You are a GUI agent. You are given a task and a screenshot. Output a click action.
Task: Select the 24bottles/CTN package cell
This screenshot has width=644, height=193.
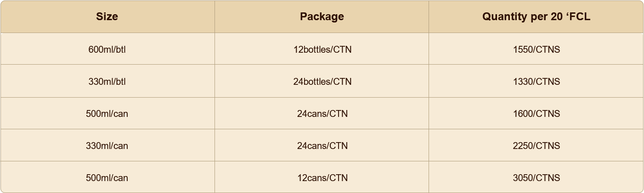coord(322,82)
